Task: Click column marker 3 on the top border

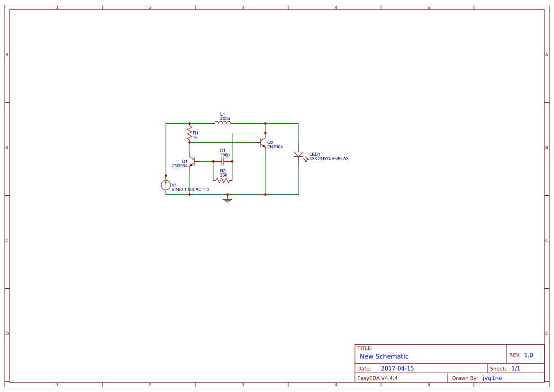Action: coord(243,7)
